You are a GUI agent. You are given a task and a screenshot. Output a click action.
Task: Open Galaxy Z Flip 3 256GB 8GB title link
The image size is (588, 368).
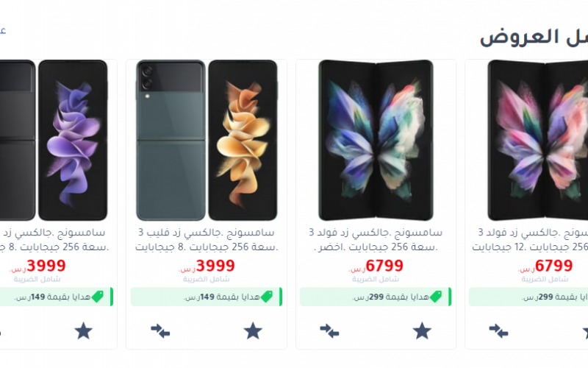[207, 240]
